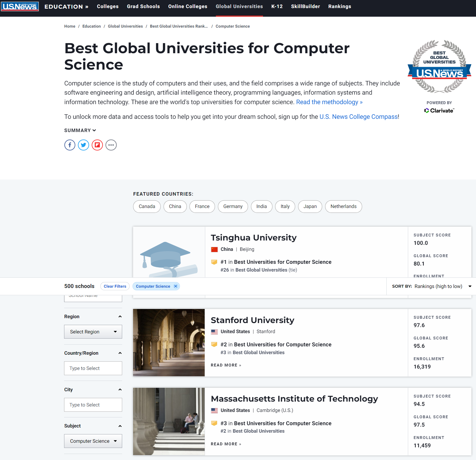Toggle the China featured country filter
The width and height of the screenshot is (476, 460).
click(175, 206)
